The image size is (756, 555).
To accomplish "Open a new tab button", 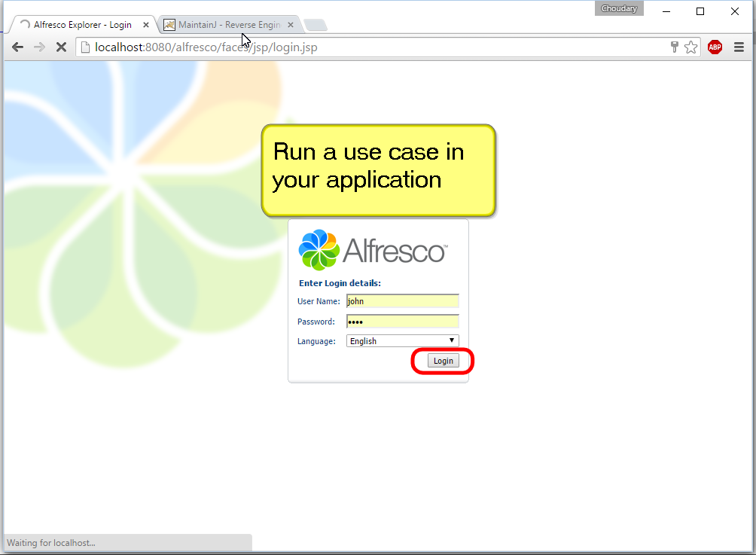I will pos(315,26).
